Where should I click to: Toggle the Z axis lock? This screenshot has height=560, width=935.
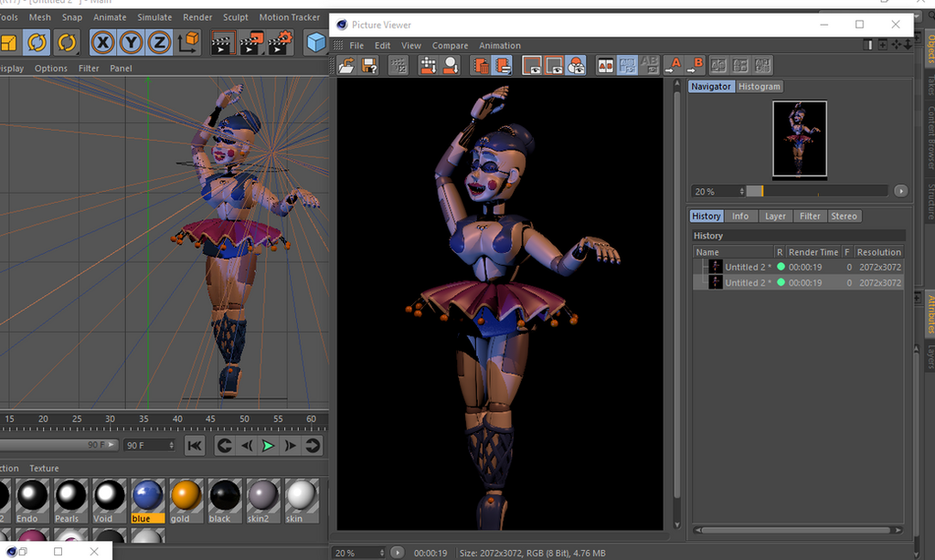159,43
